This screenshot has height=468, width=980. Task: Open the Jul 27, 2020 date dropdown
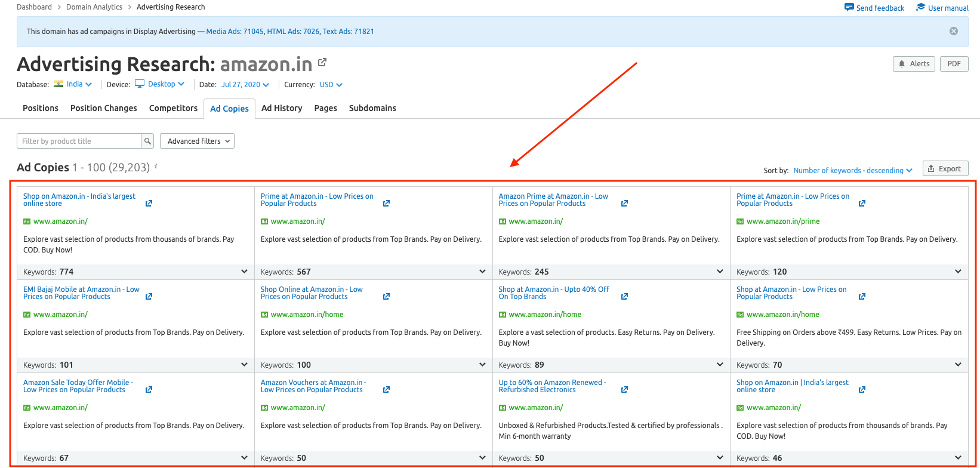(x=245, y=85)
